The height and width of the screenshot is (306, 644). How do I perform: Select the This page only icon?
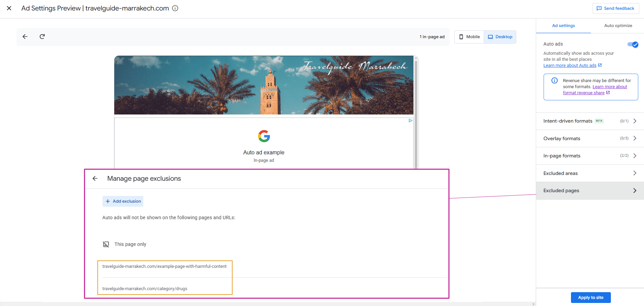[x=106, y=244]
